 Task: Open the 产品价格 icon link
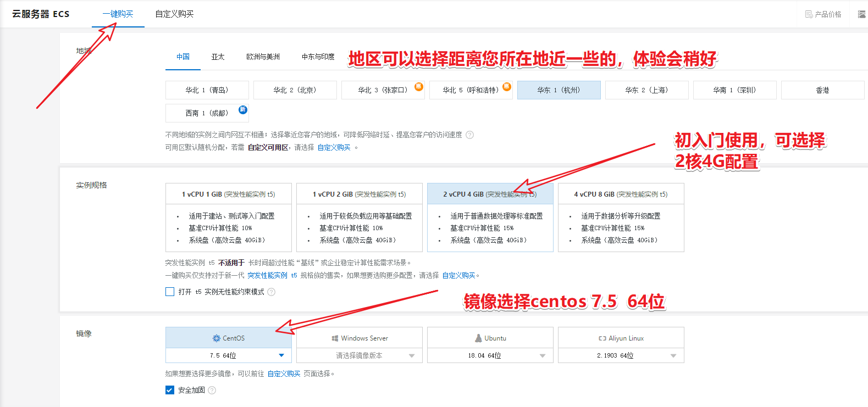point(823,14)
